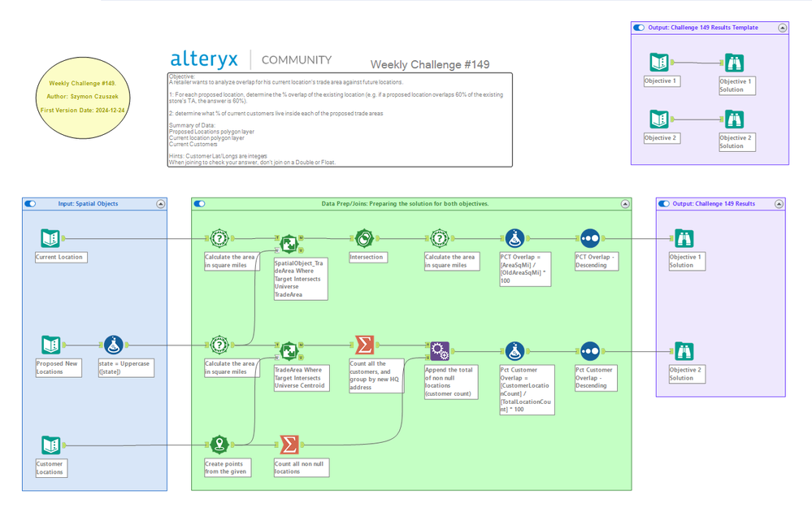Select the Spatial Match tool labeled SpatialObject_TradeArea
The height and width of the screenshot is (508, 812).
[x=289, y=243]
